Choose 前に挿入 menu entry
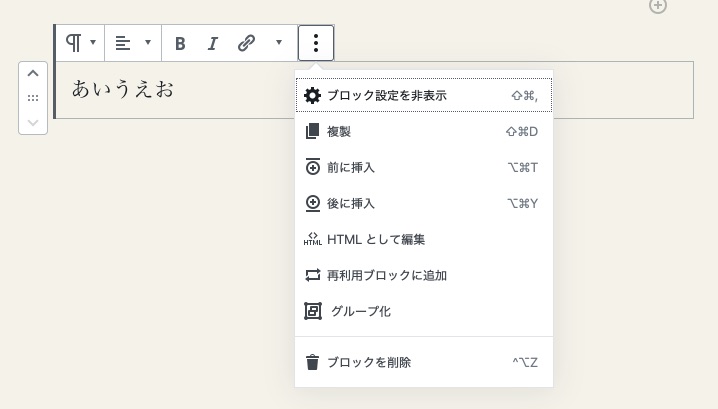 coord(424,167)
